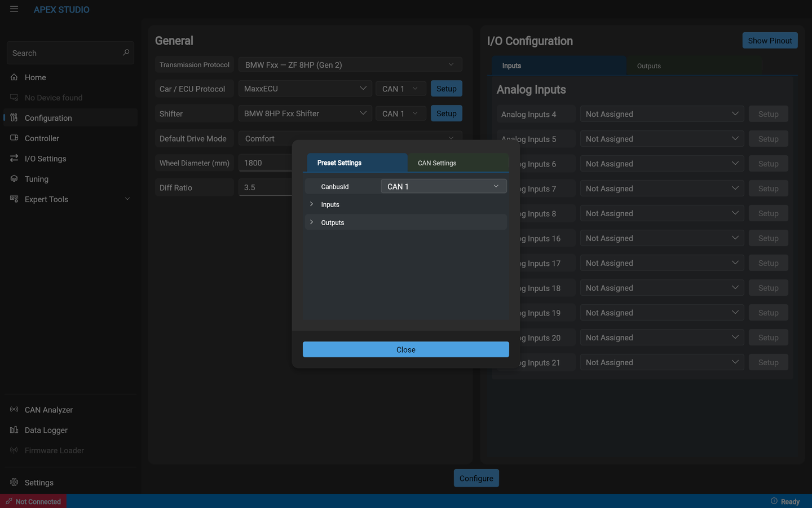Click the Show Pinout button

pos(770,41)
